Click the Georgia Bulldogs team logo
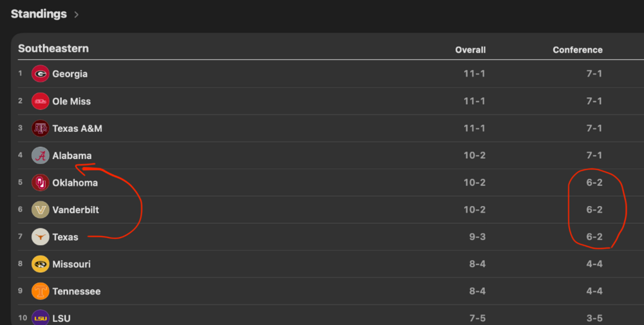The height and width of the screenshot is (325, 644). [41, 74]
